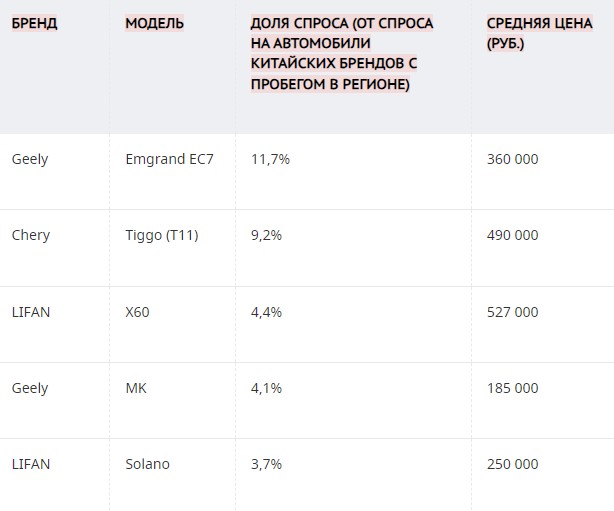
Task: Click the 4,1% demand share value
Action: 266,388
